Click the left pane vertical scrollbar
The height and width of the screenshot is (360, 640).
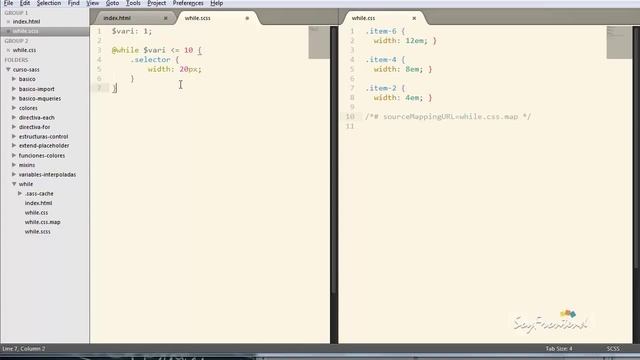(334, 159)
